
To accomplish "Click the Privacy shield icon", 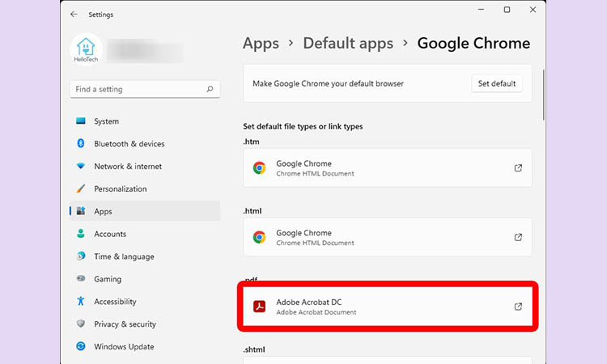I will [80, 324].
